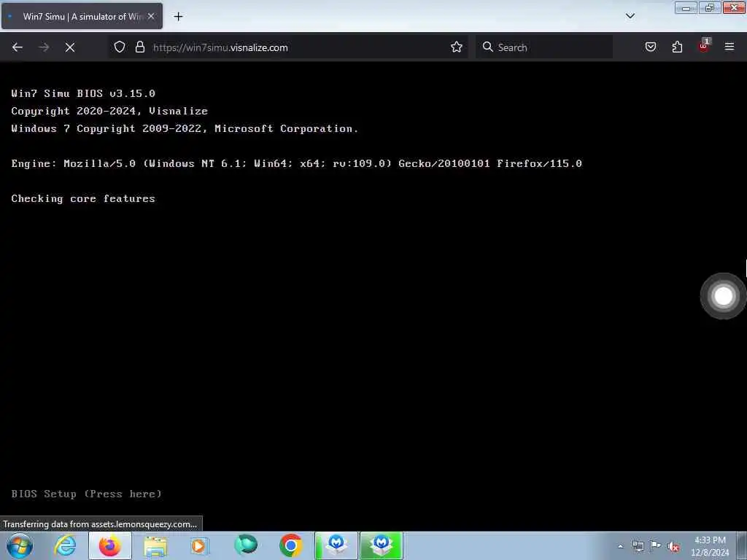
Task: Close the Firefox window
Action: [734, 8]
